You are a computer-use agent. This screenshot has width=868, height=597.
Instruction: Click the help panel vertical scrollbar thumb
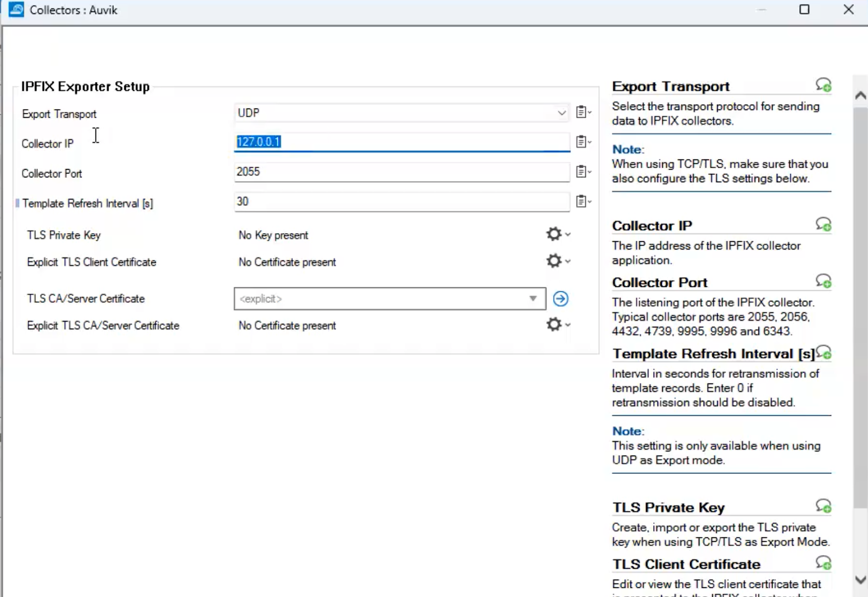tap(860, 307)
